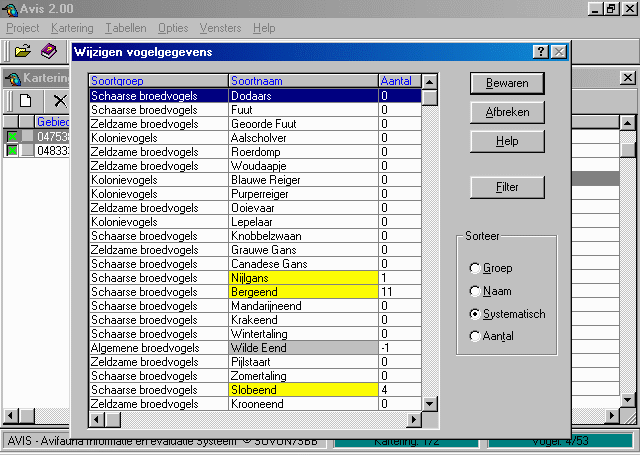
Task: Click the bird list vertical scroll thumb
Action: [x=429, y=98]
